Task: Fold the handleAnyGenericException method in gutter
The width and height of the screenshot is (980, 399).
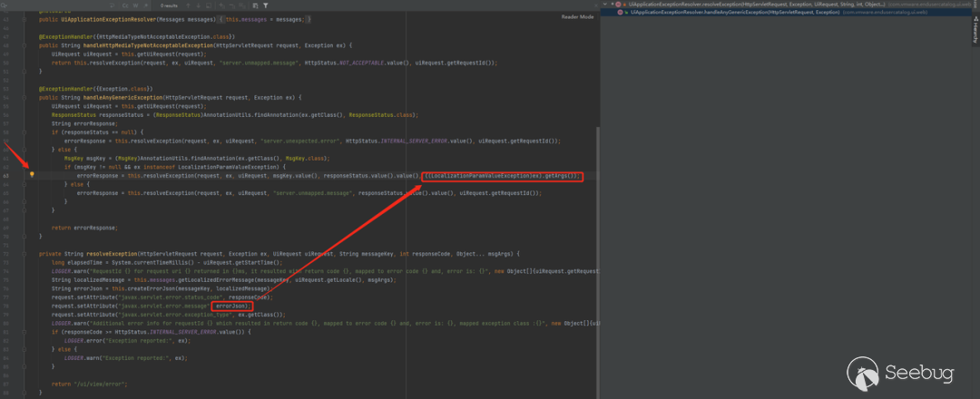Action: [x=24, y=97]
